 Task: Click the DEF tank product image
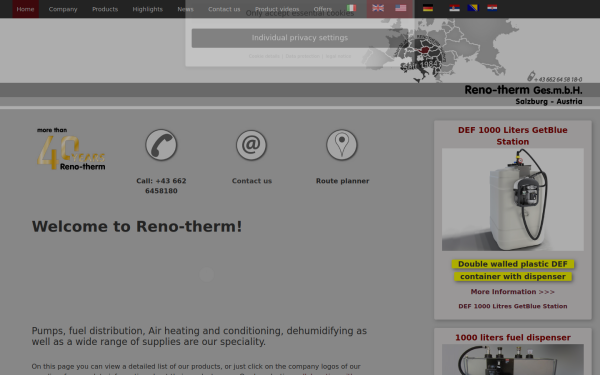513,199
